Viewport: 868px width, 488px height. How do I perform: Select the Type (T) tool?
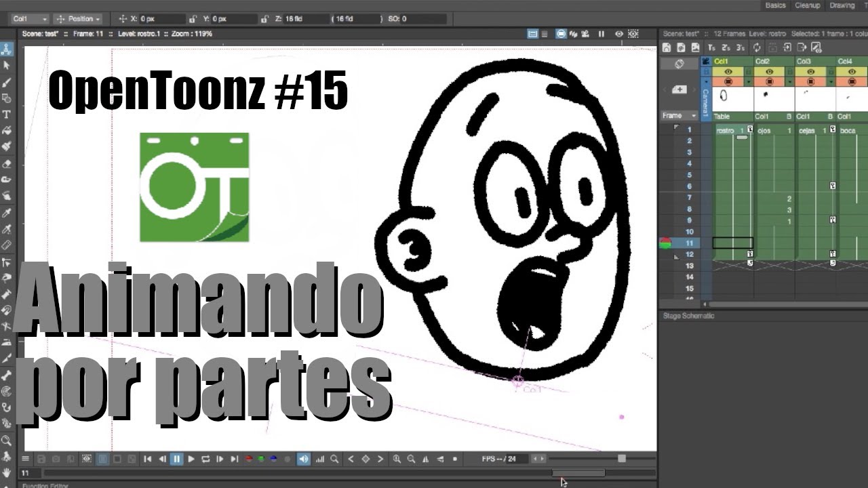point(6,115)
